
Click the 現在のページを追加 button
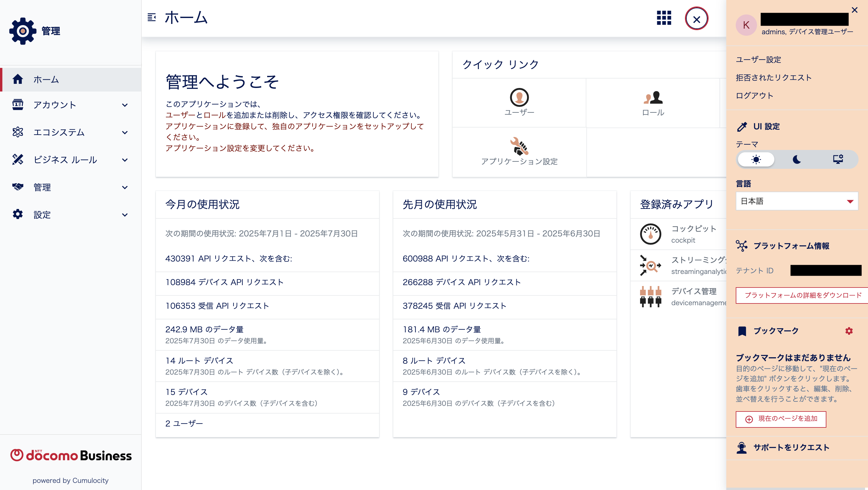click(781, 419)
